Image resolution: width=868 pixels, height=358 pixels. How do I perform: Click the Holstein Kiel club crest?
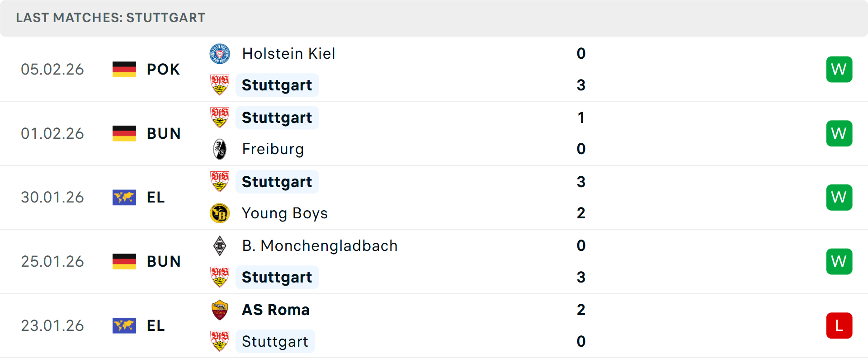[x=220, y=54]
